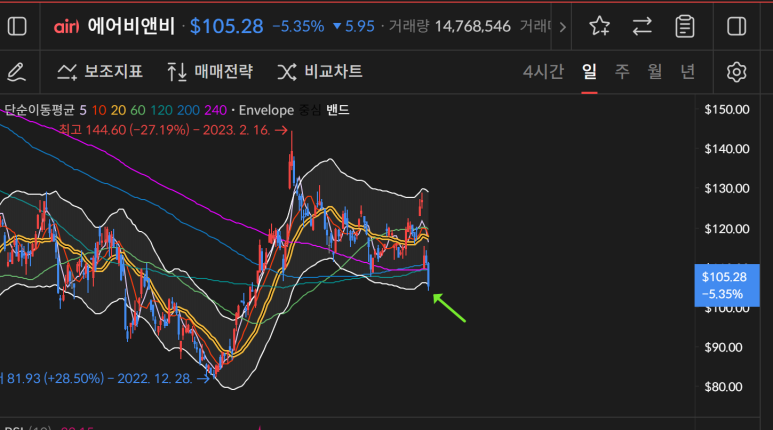Toggle the left sidebar panel icon
This screenshot has height=430, width=773.
coord(17,26)
